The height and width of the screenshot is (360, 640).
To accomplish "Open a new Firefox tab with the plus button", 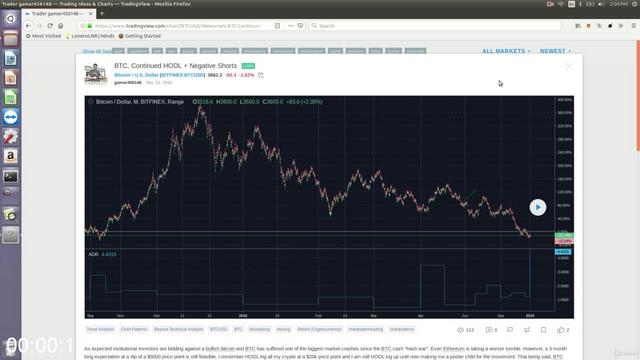I will (102, 13).
